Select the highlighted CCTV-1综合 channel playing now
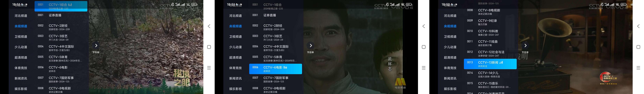This screenshot has height=94, width=644. tap(61, 6)
